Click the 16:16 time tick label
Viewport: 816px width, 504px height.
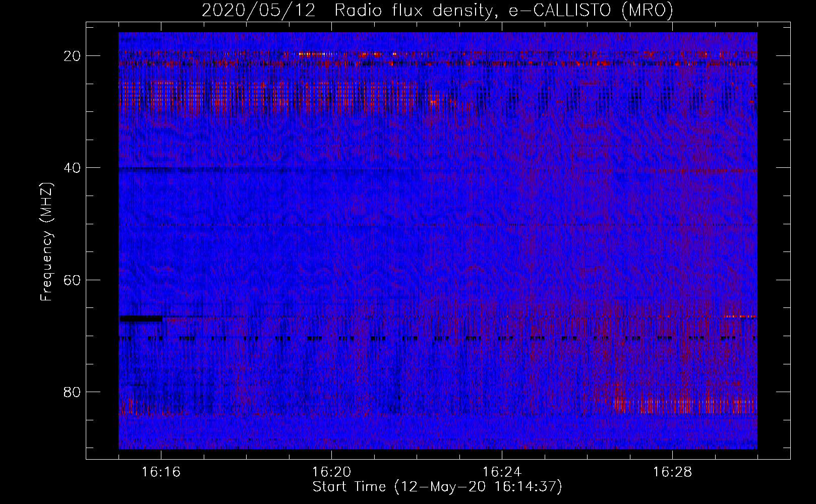(x=161, y=472)
